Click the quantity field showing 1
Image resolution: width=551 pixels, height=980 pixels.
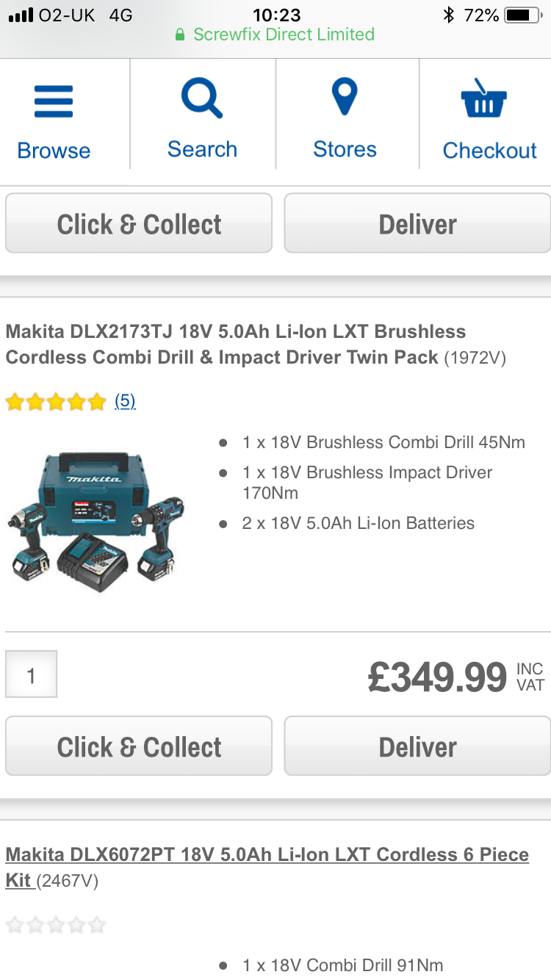click(x=31, y=674)
